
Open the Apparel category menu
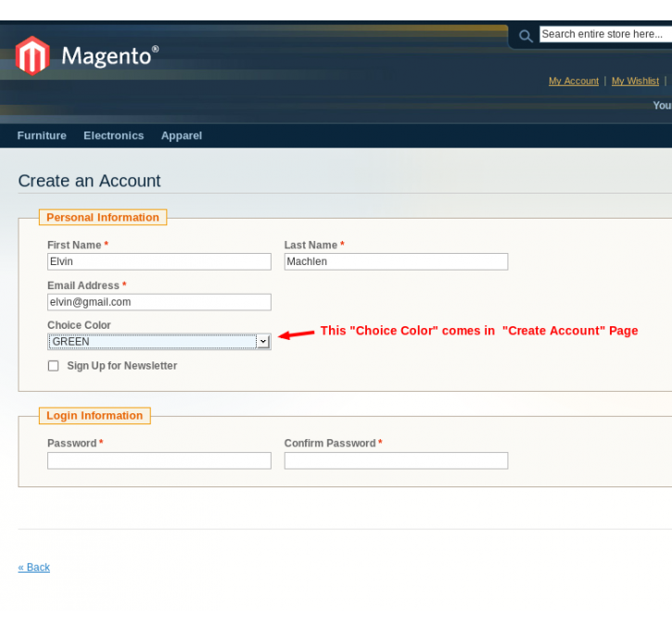click(182, 136)
